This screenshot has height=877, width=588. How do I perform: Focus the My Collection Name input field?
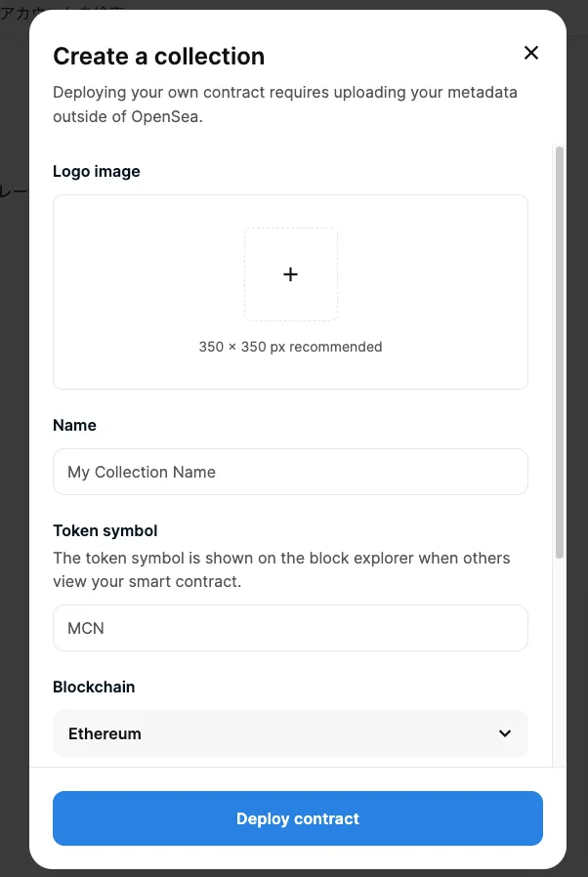pos(290,472)
